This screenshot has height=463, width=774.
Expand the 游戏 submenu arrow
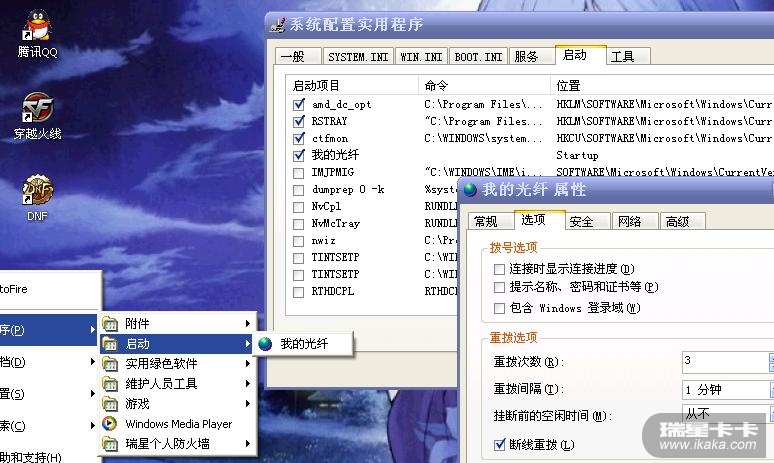(x=248, y=404)
